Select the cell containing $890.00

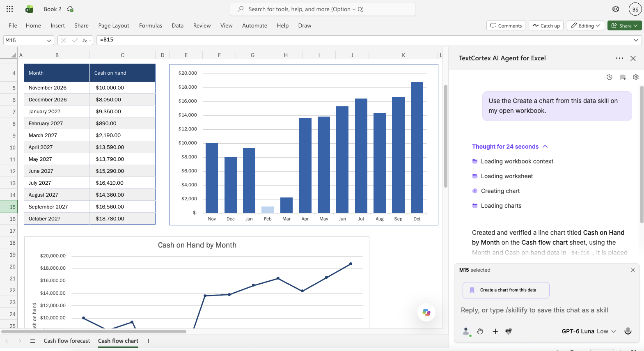[122, 123]
